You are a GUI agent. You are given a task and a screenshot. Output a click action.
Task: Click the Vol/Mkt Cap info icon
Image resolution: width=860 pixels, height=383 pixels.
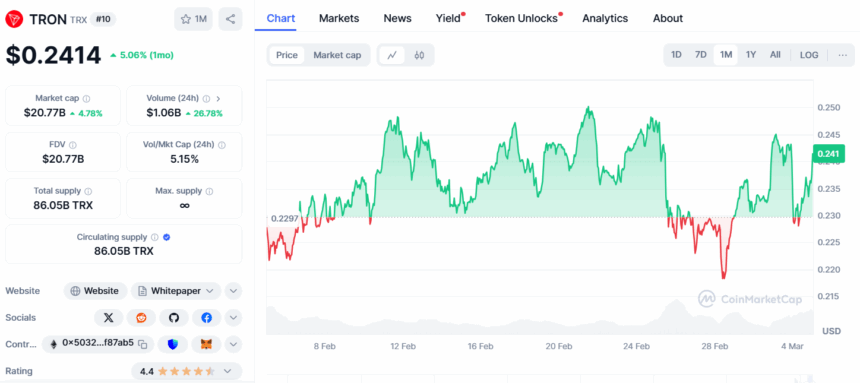222,145
